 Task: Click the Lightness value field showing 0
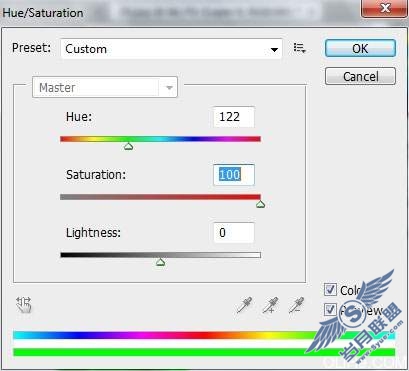pyautogui.click(x=234, y=233)
